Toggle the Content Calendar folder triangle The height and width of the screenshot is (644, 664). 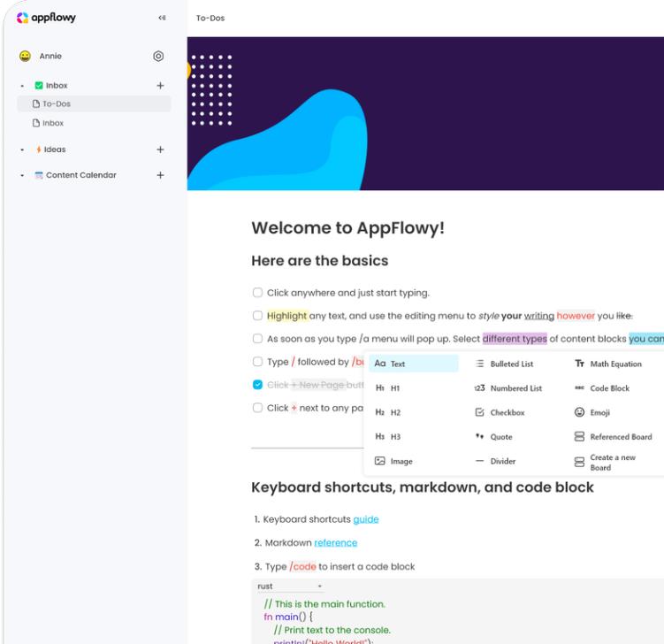(x=22, y=175)
